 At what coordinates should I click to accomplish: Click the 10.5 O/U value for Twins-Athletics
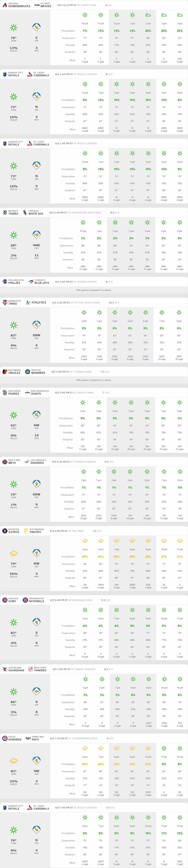pyautogui.click(x=114, y=303)
